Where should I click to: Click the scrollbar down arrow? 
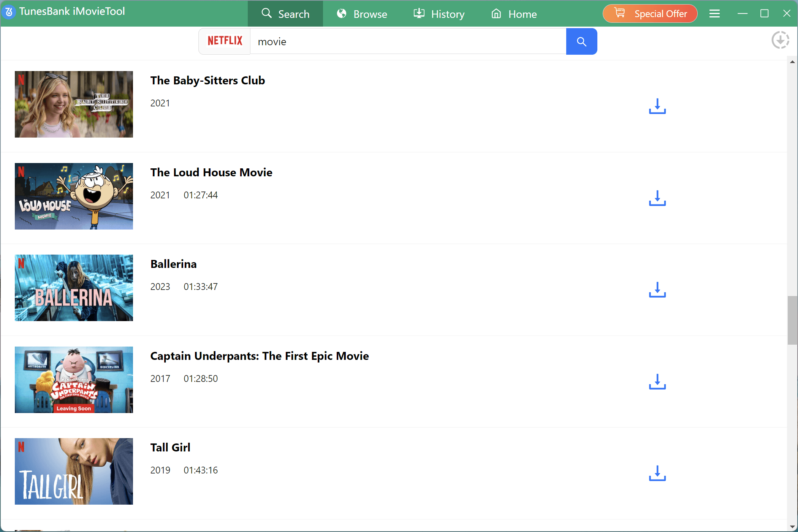click(792, 526)
